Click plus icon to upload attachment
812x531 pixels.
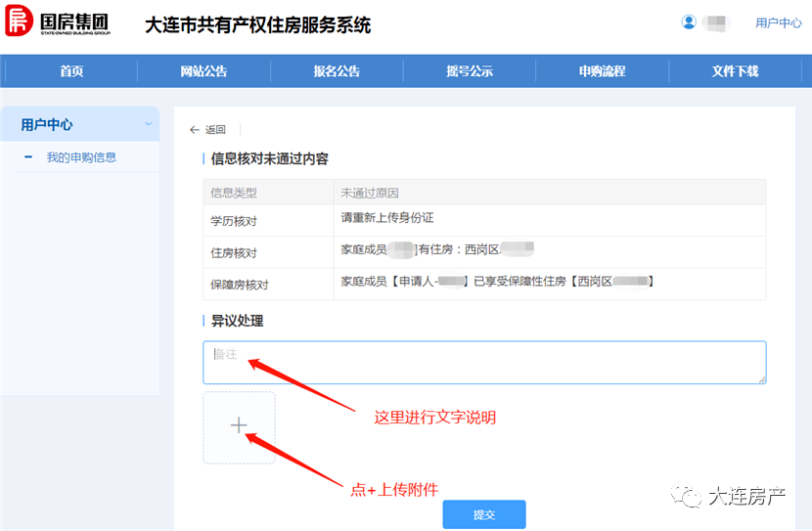tap(239, 426)
